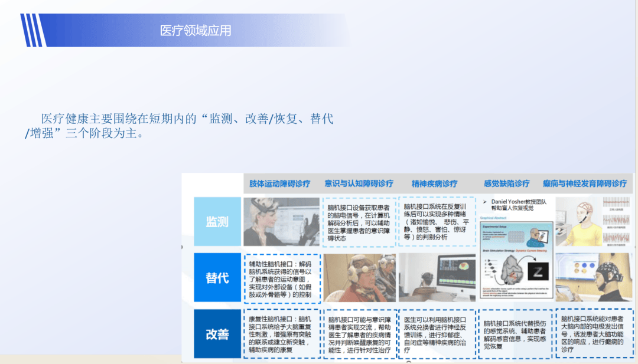Click the blue 替代 row label
The width and height of the screenshot is (638, 364).
point(217,277)
